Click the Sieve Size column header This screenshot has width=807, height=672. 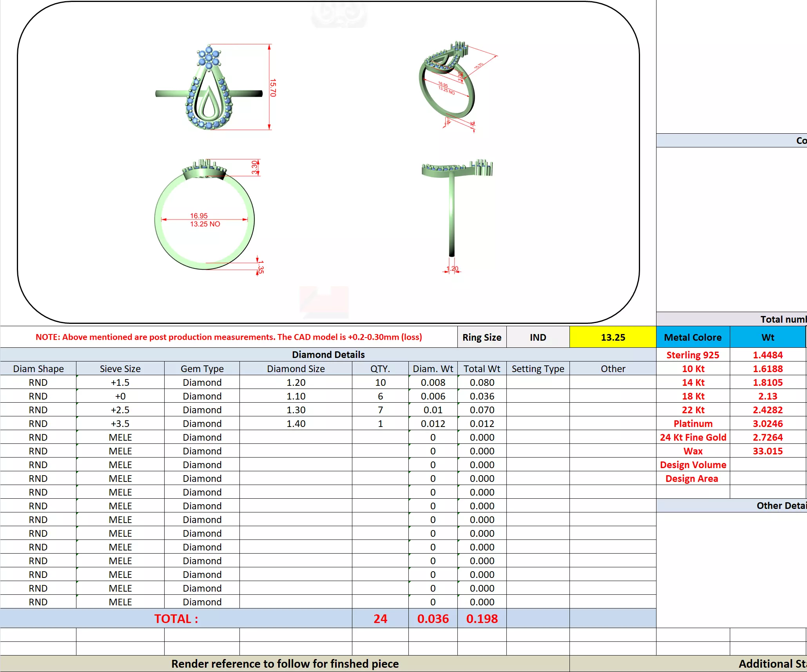[x=120, y=369]
